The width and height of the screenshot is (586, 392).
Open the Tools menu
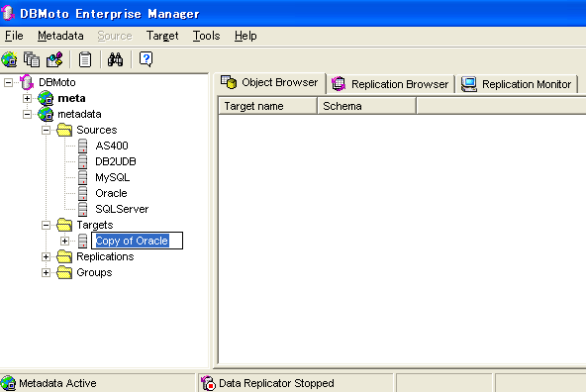(x=206, y=36)
